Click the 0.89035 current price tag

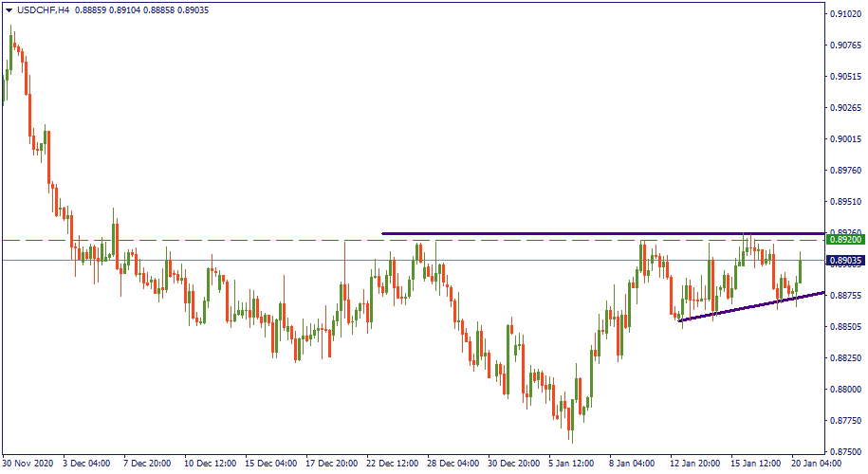pos(843,260)
